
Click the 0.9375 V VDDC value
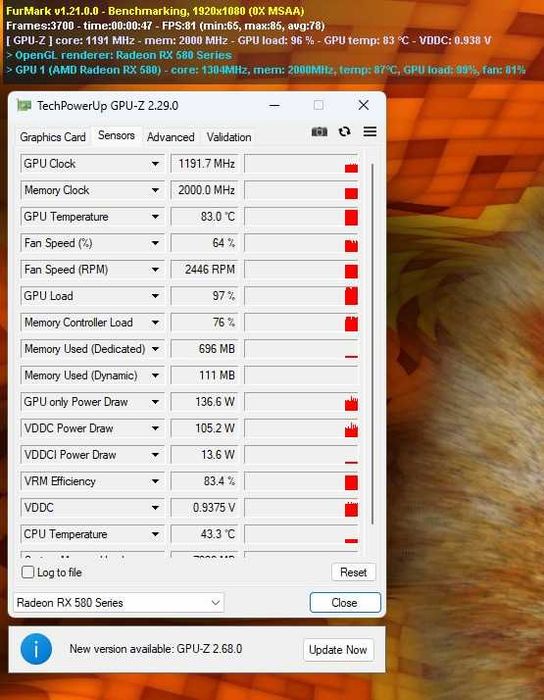[205, 508]
